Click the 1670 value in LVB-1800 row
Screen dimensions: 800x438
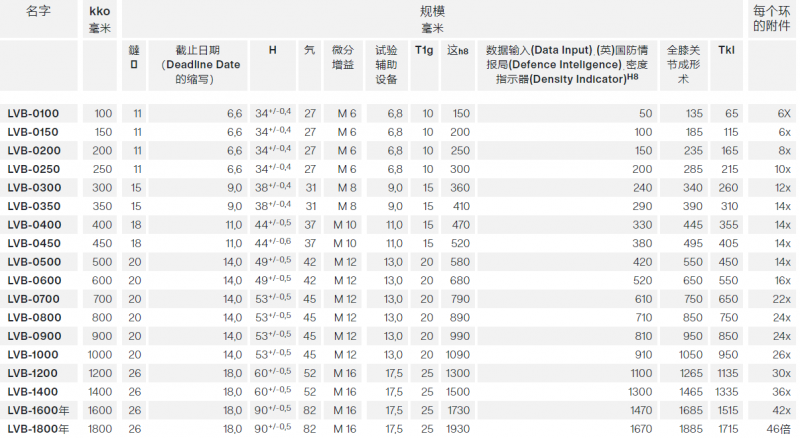(640, 429)
